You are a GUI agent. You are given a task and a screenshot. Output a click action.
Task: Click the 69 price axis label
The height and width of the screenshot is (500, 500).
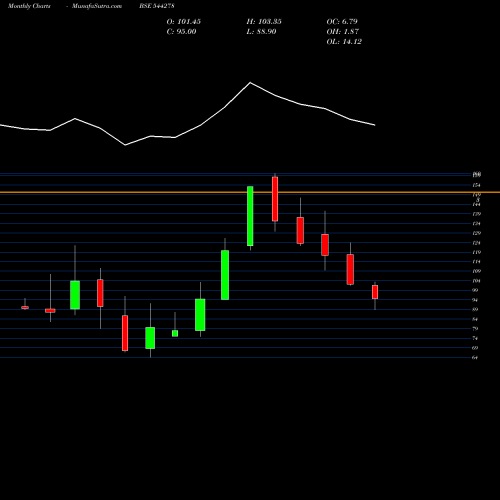tap(476, 348)
